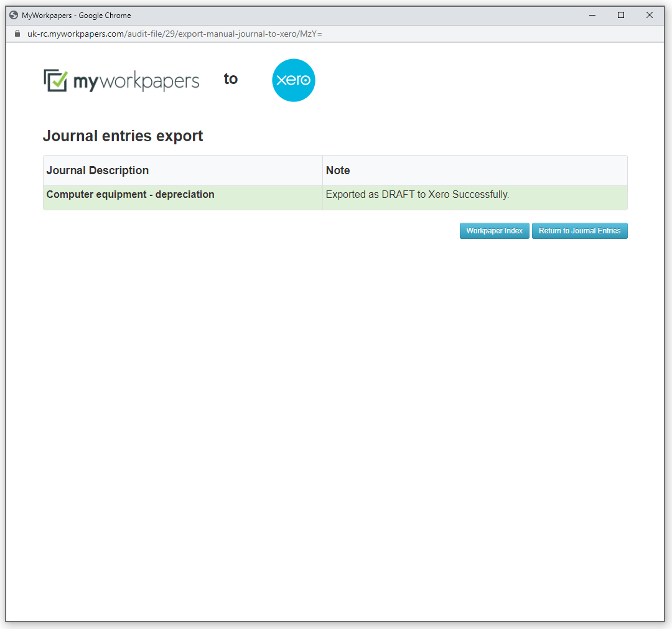672x629 pixels.
Task: Click the word to between the logos
Action: [230, 79]
